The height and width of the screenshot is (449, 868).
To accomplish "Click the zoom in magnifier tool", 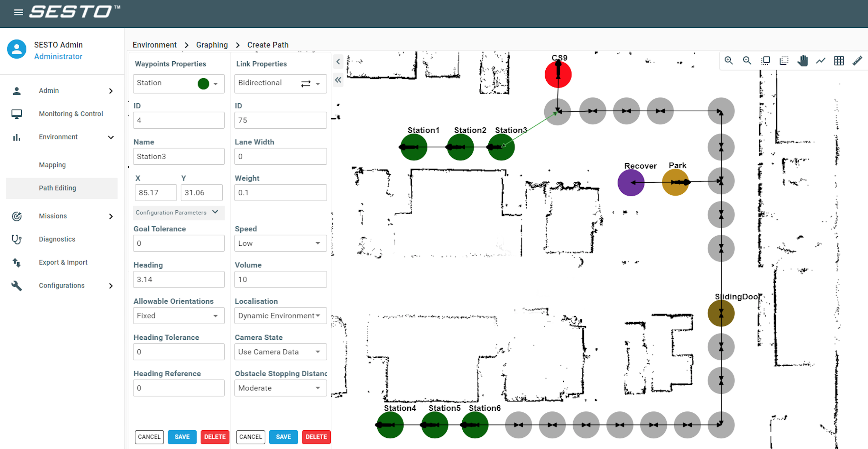I will coord(728,61).
